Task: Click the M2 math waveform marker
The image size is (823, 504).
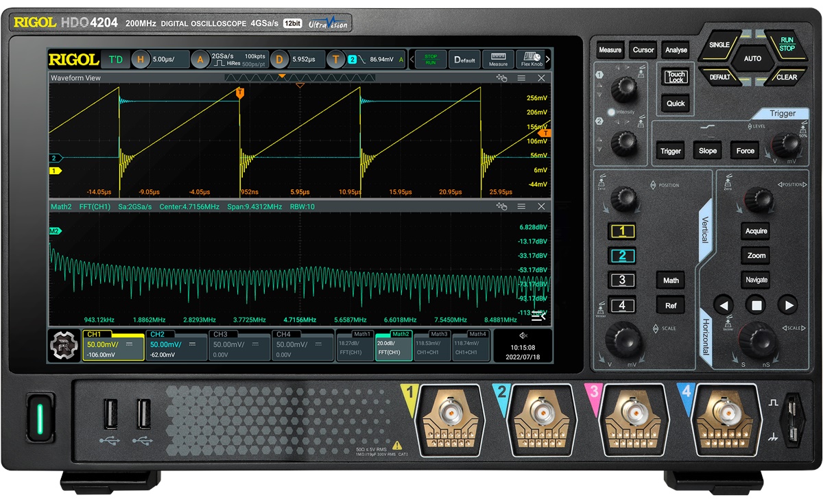Action: [56, 232]
